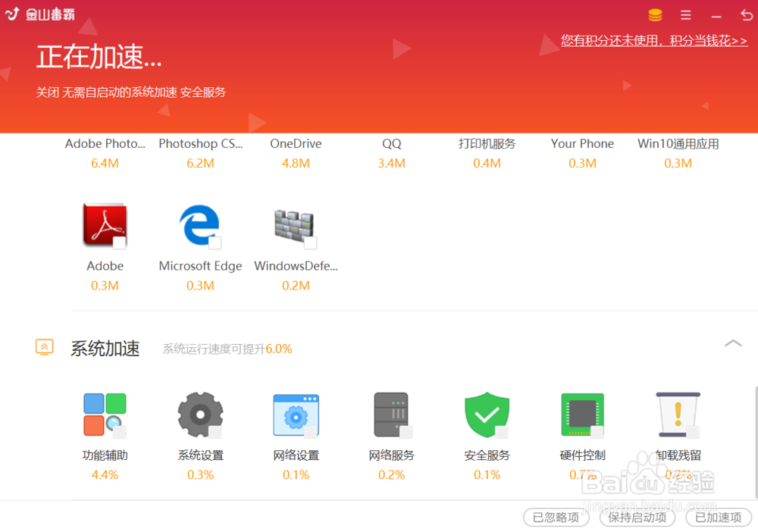Toggle checkbox on 安全服务 item

coord(502,432)
